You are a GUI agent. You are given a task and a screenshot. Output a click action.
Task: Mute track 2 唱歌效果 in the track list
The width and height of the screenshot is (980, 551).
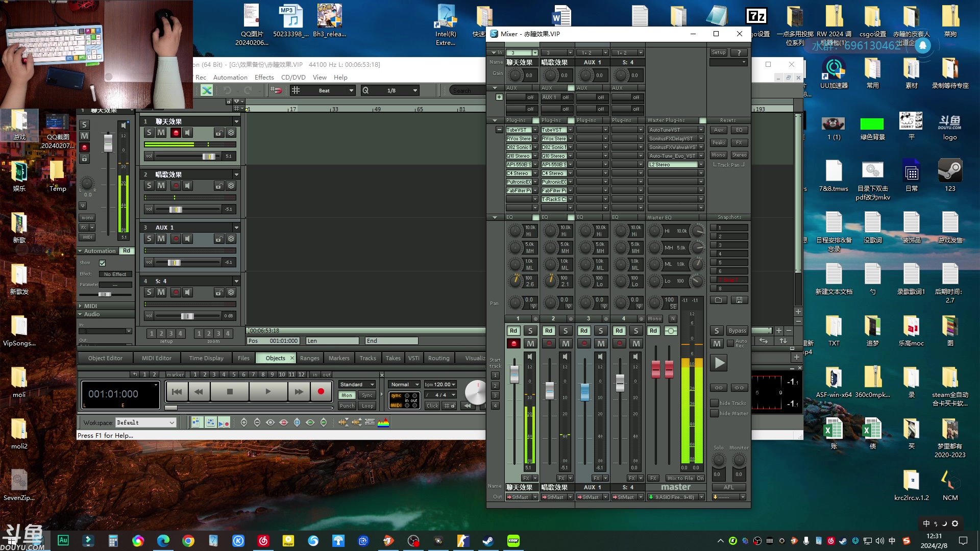(x=161, y=186)
